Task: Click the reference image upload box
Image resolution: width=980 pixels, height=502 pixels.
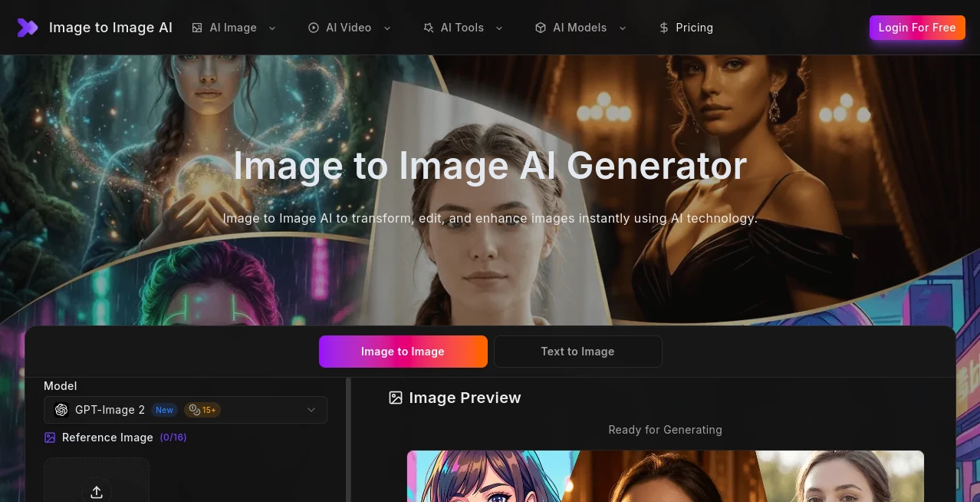Action: coord(97,481)
